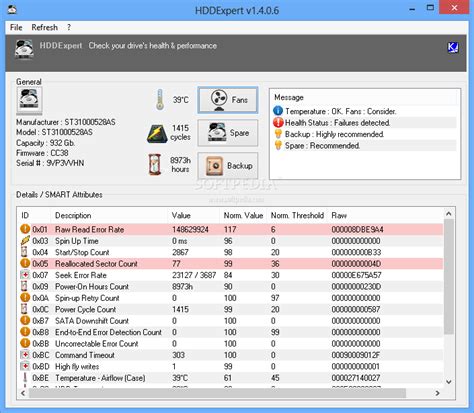The width and height of the screenshot is (474, 413).
Task: Click the blue K icon in the banner
Action: pyautogui.click(x=453, y=47)
